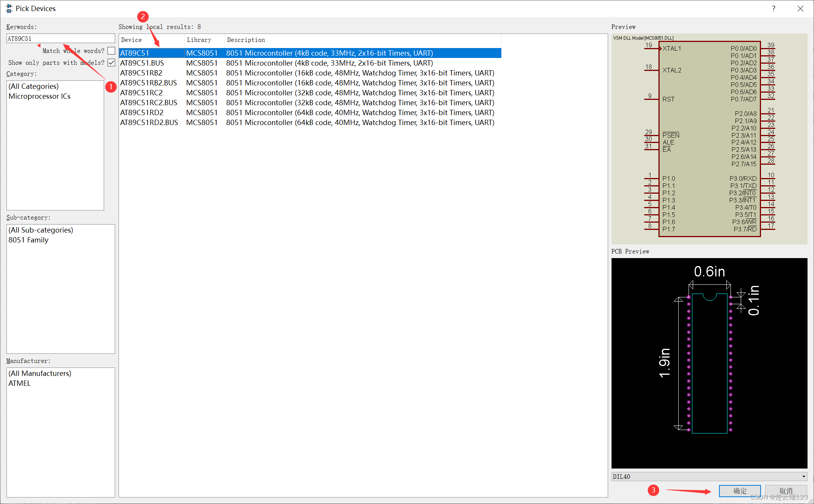
Task: Select AT89C51RD2.BUS device row
Action: click(149, 122)
